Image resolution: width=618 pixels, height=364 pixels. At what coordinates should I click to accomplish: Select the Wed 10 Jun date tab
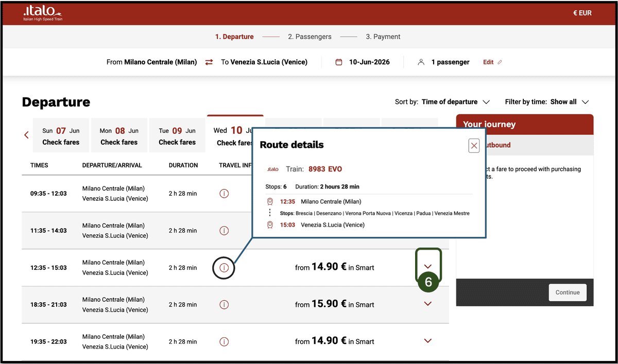pos(230,135)
